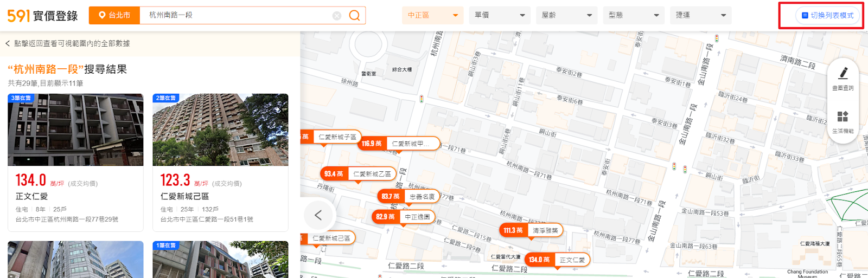Open the 中正區 district dropdown
The image size is (868, 278).
pyautogui.click(x=433, y=15)
